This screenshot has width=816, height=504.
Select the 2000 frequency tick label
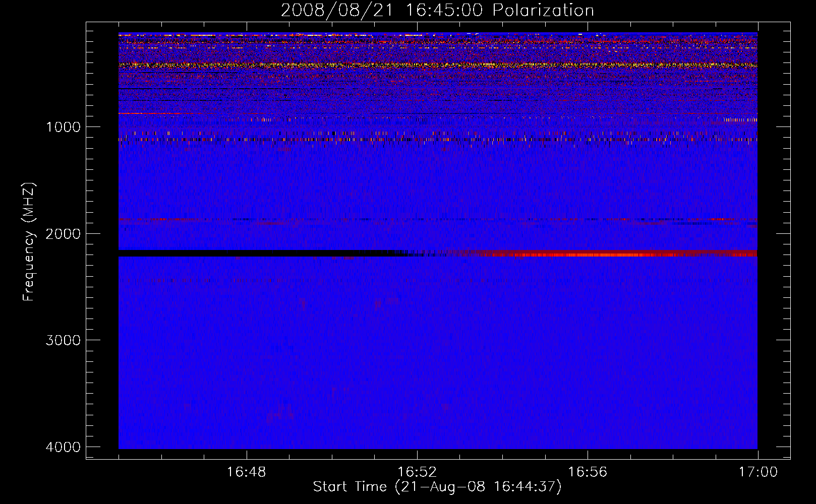point(63,233)
